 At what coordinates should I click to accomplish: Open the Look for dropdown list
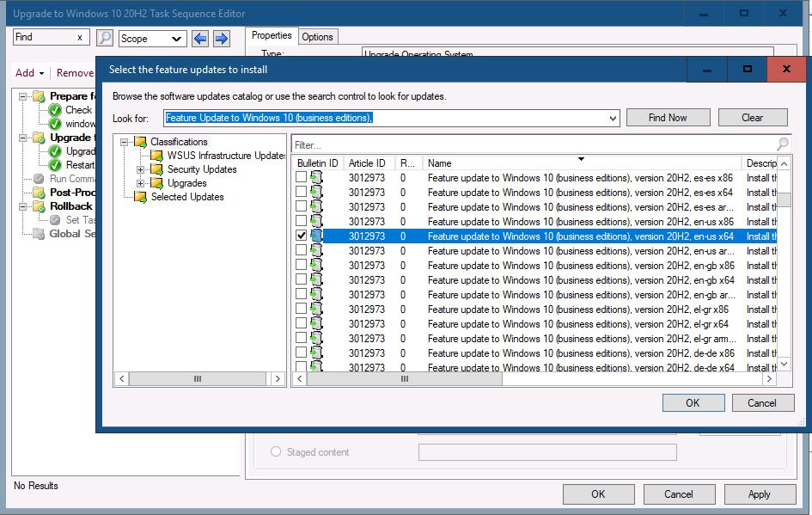(613, 118)
